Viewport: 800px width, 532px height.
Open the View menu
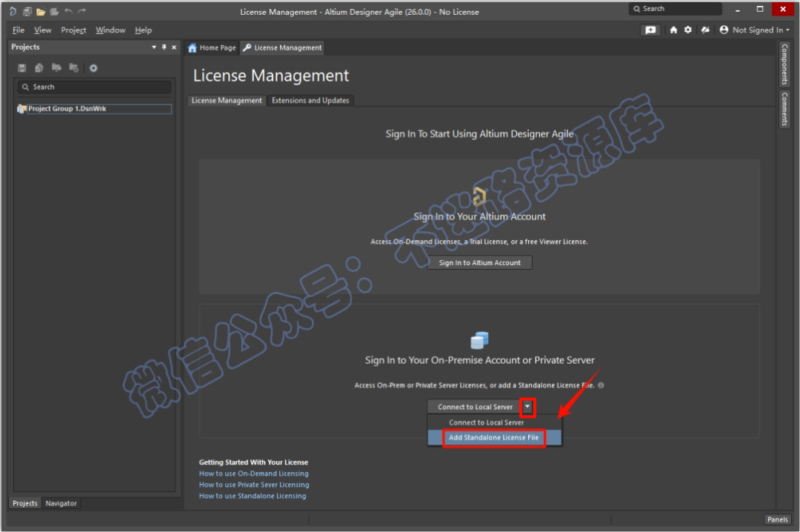click(x=42, y=30)
